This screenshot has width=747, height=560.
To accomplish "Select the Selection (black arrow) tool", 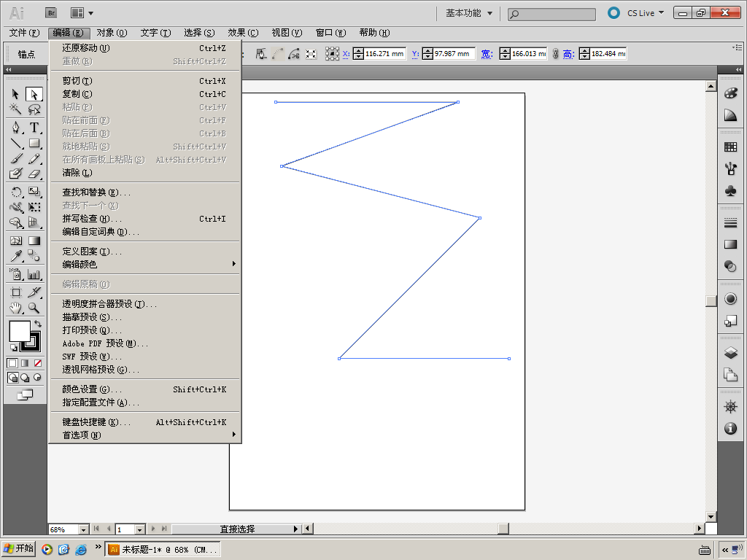I will pyautogui.click(x=15, y=94).
